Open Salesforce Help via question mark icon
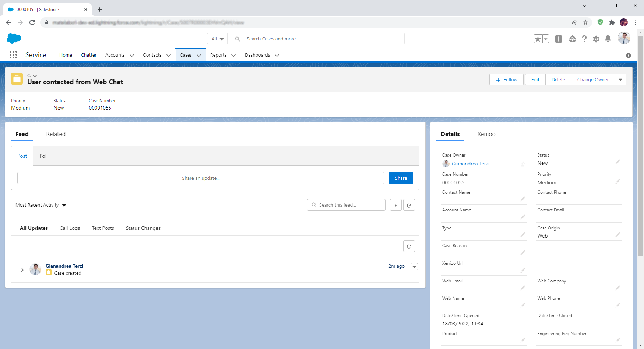Screen dimensions: 644x349 pos(584,39)
